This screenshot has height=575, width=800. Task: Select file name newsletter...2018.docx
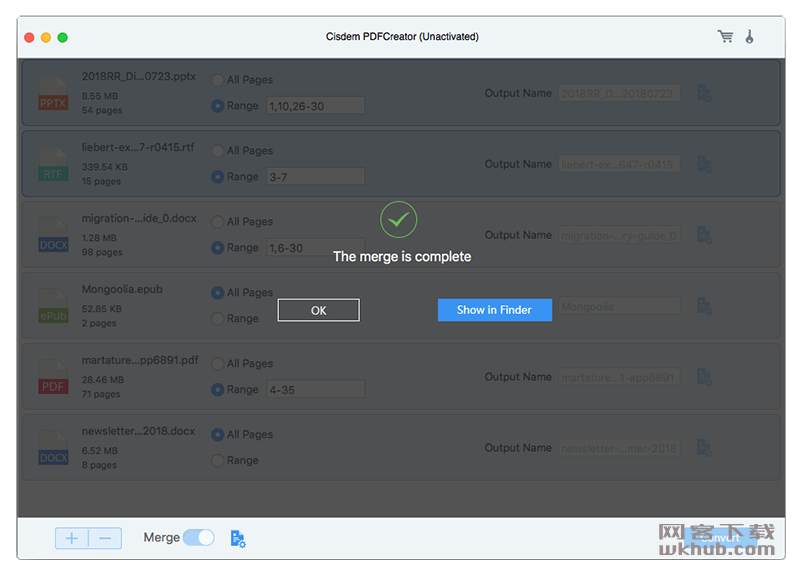click(138, 431)
